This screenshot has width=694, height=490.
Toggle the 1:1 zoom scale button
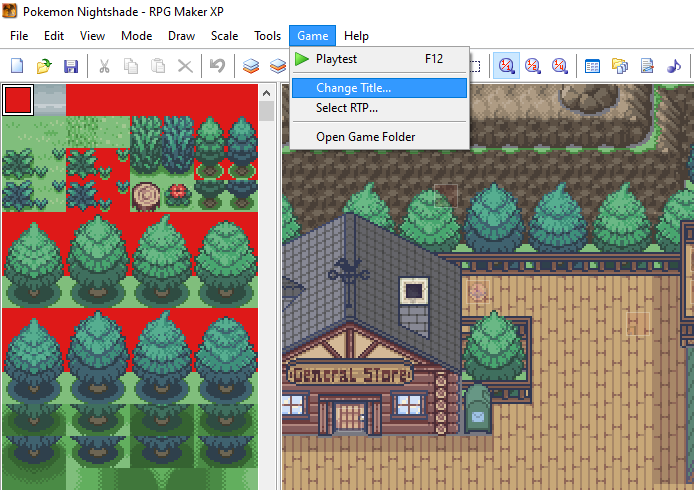[x=506, y=66]
